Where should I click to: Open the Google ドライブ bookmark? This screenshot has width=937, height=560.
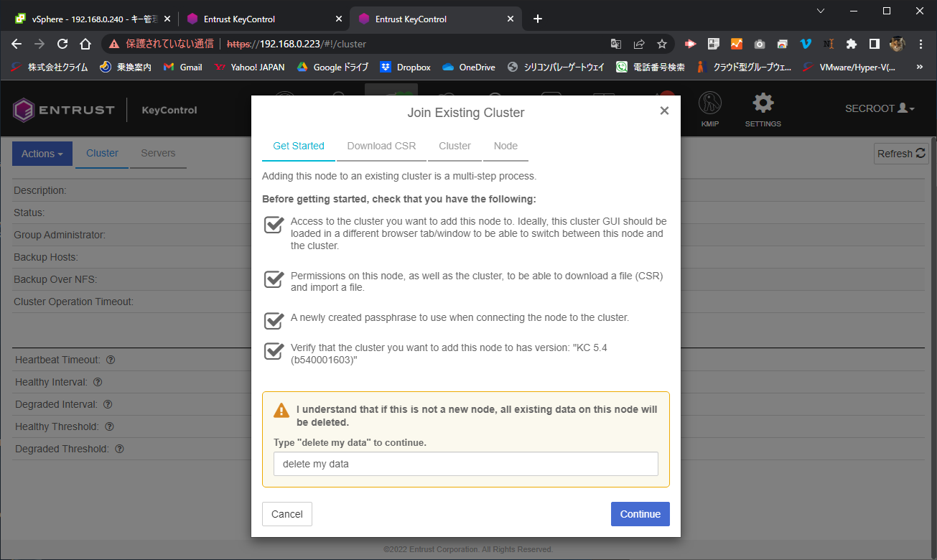click(332, 67)
